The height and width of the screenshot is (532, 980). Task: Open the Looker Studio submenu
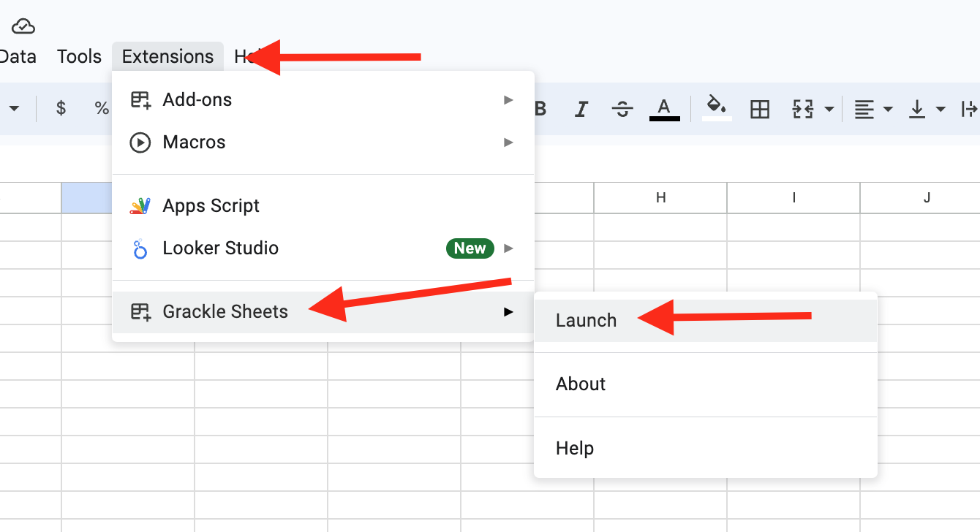(x=323, y=248)
